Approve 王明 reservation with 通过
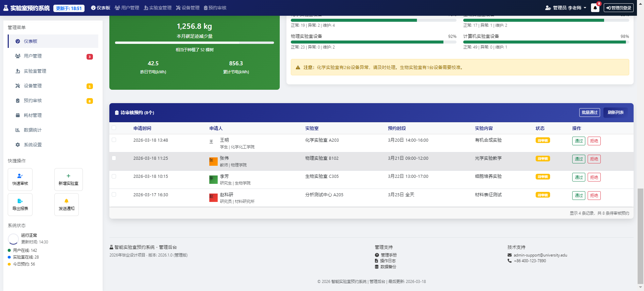The height and width of the screenshot is (291, 644). pyautogui.click(x=579, y=141)
